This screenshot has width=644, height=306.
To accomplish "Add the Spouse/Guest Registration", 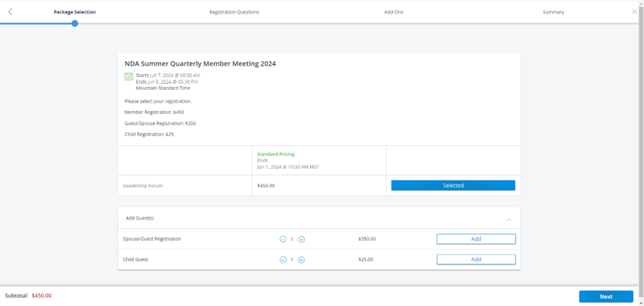I will 476,239.
